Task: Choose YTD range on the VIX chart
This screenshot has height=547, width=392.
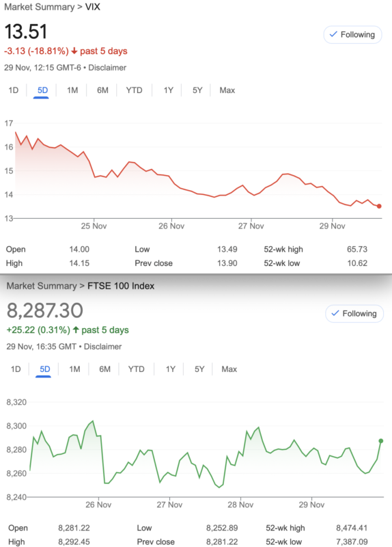Action: [x=134, y=90]
